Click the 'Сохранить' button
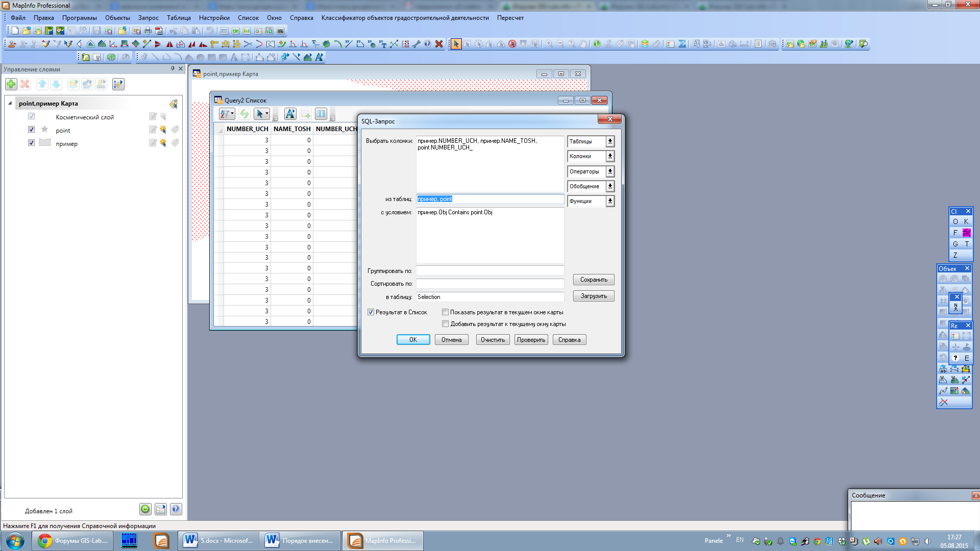 coord(594,280)
